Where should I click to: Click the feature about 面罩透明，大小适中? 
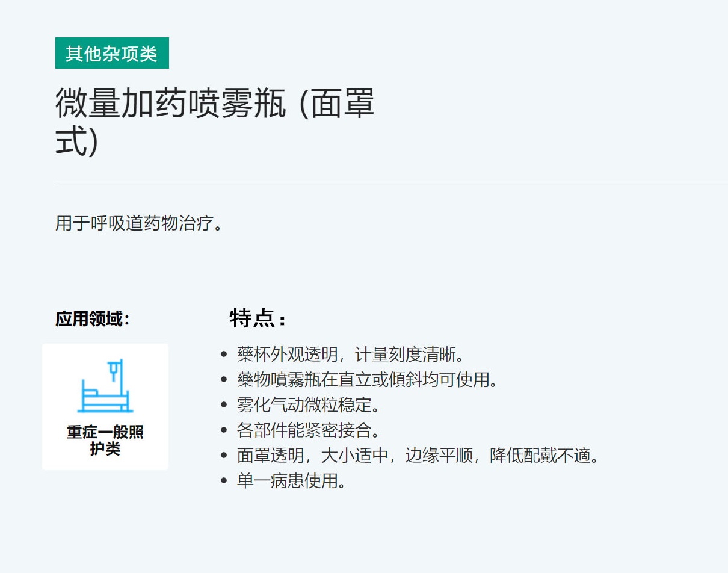tap(419, 456)
